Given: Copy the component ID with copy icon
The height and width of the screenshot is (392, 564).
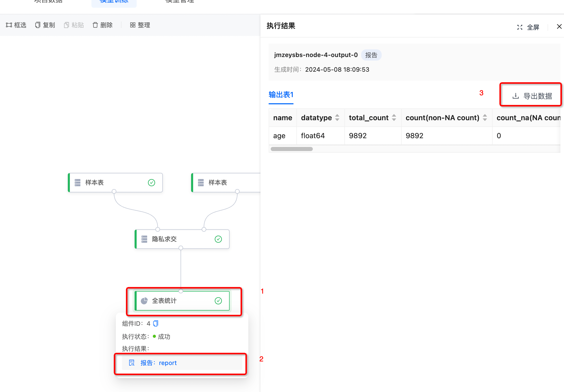Looking at the screenshot, I should [156, 323].
